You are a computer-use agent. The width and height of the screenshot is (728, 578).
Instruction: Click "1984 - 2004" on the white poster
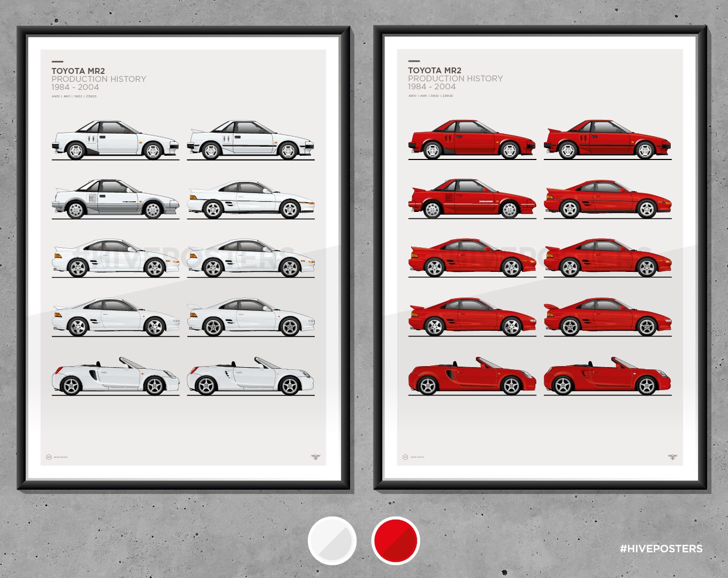click(75, 87)
